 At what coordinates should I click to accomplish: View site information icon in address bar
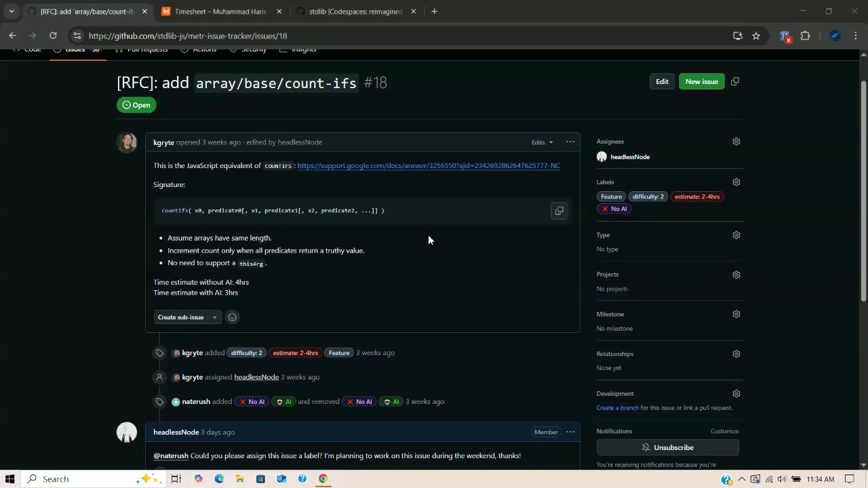pyautogui.click(x=77, y=36)
